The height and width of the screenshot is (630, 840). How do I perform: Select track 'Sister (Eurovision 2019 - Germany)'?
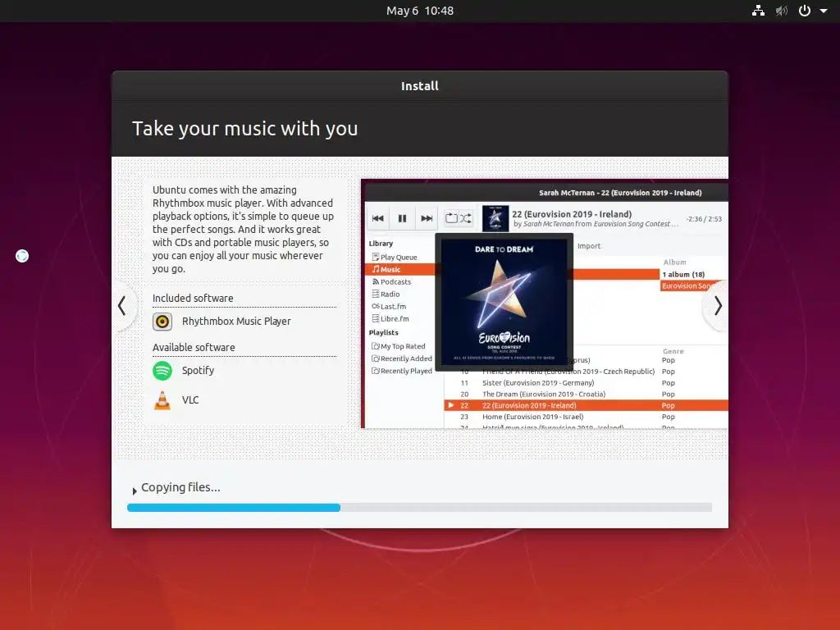point(586,383)
